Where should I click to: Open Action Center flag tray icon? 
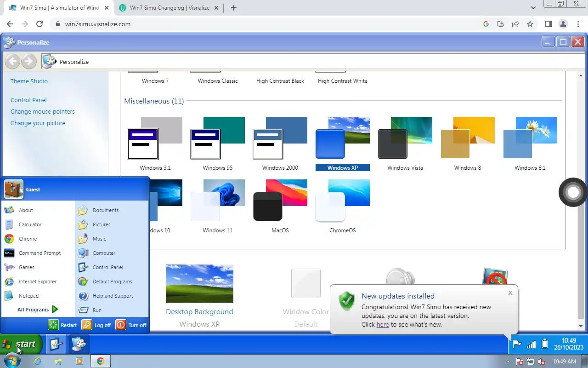coord(517,344)
